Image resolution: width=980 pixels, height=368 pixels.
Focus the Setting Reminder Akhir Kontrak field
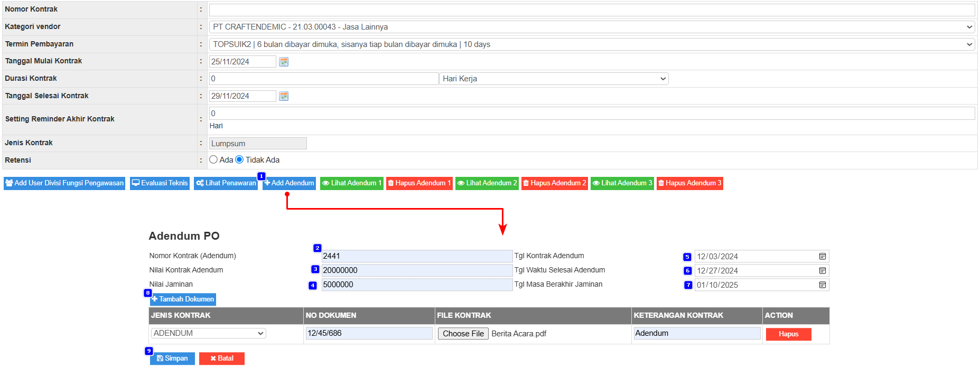(592, 113)
